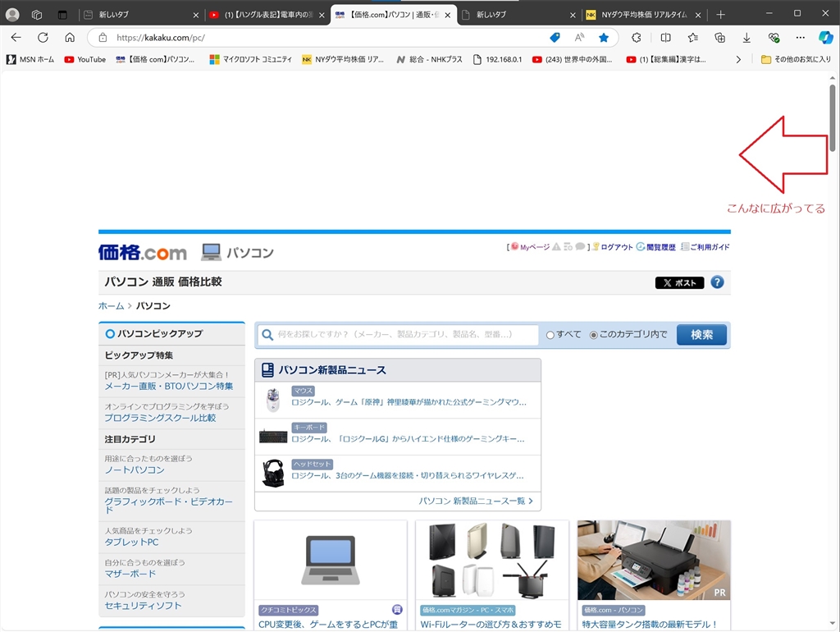Open the Workspaces icon in title bar
The width and height of the screenshot is (840, 632).
[x=37, y=15]
